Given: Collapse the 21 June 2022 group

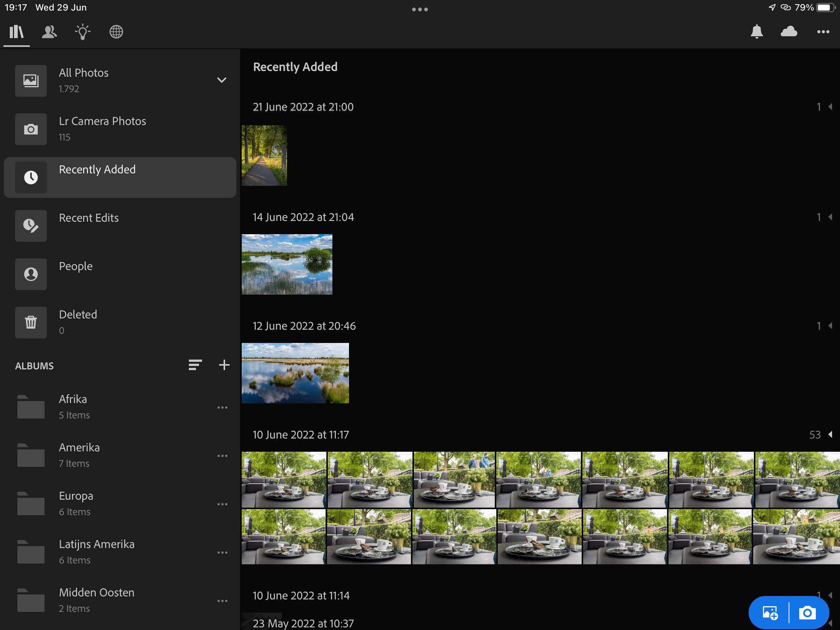Looking at the screenshot, I should [x=830, y=107].
